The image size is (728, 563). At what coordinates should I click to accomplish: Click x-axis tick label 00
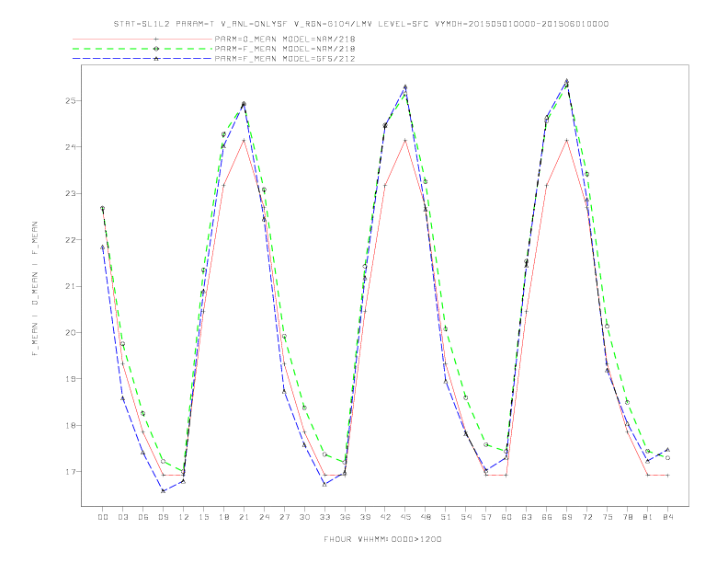pyautogui.click(x=103, y=517)
